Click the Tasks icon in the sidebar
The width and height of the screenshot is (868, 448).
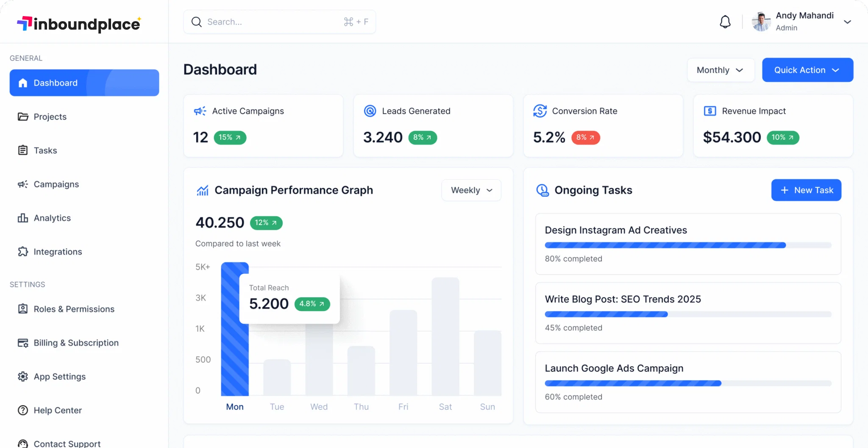pyautogui.click(x=23, y=150)
